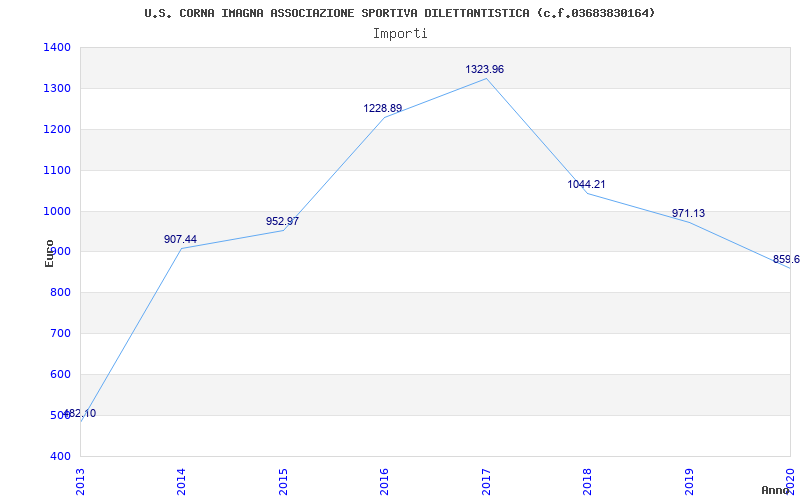Select the 1228.89 data label

(x=383, y=108)
